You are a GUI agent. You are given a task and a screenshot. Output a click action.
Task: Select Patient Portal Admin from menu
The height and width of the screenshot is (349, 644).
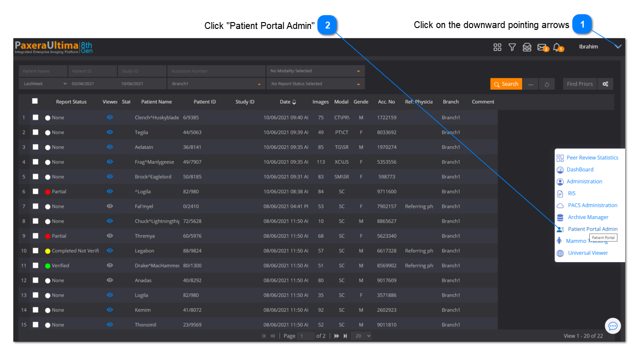tap(592, 229)
